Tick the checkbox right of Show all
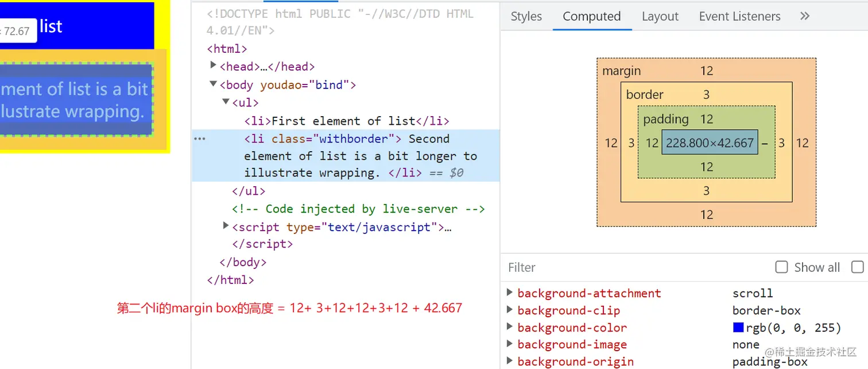Image resolution: width=868 pixels, height=369 pixels. 858,267
